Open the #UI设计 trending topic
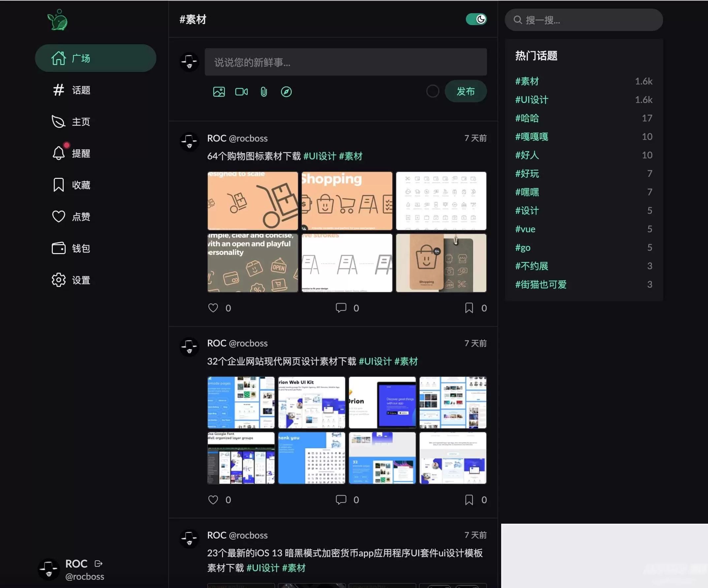Image resolution: width=708 pixels, height=588 pixels. pyautogui.click(x=532, y=99)
